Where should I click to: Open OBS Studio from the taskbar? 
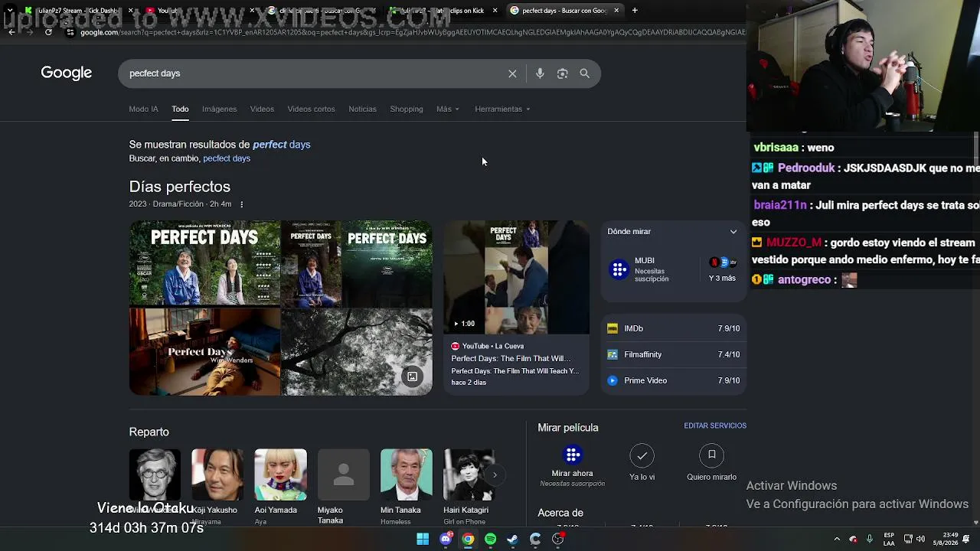point(558,540)
